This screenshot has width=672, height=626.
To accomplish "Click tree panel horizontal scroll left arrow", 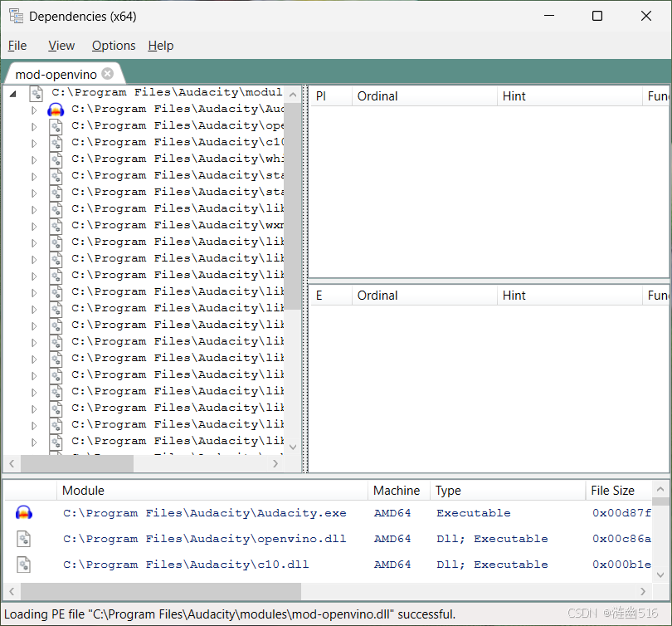I will pyautogui.click(x=12, y=463).
